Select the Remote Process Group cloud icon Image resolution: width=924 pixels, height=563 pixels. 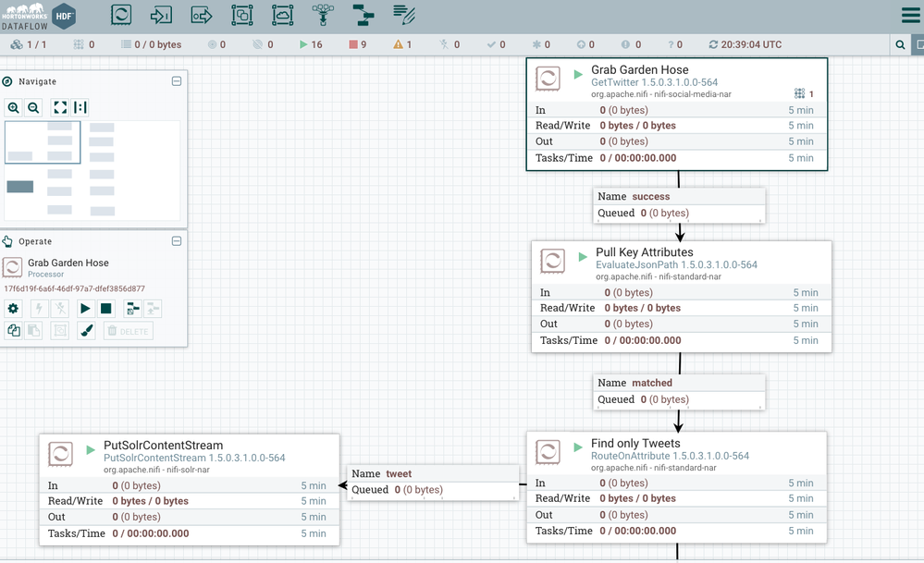pyautogui.click(x=282, y=15)
